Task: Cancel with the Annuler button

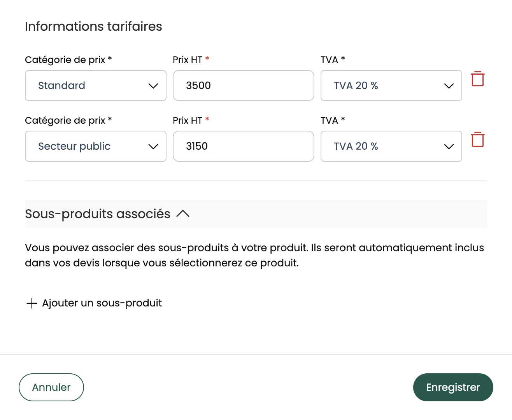Action: 51,387
